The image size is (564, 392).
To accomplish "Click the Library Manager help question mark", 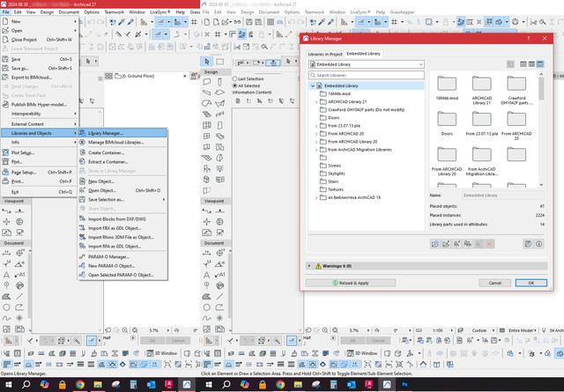I will point(529,38).
